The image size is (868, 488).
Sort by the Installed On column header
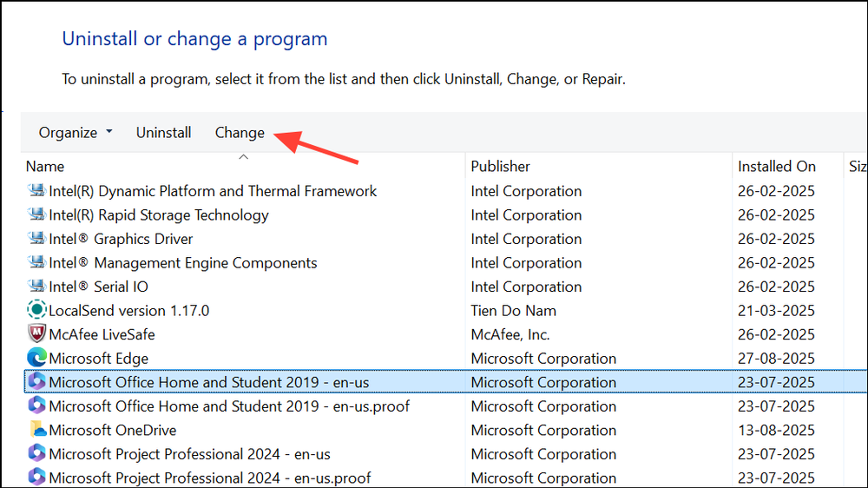point(777,166)
